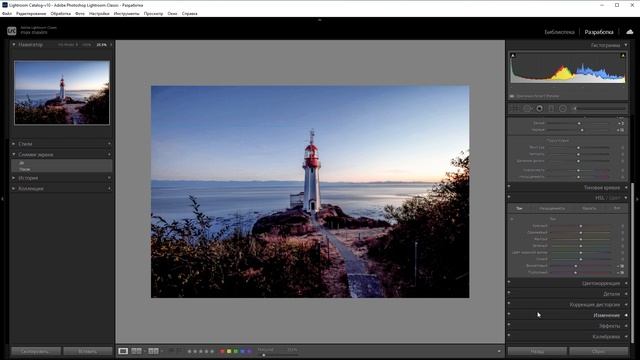Add new collection with Коллекции plus icon
The height and width of the screenshot is (360, 640).
click(109, 189)
